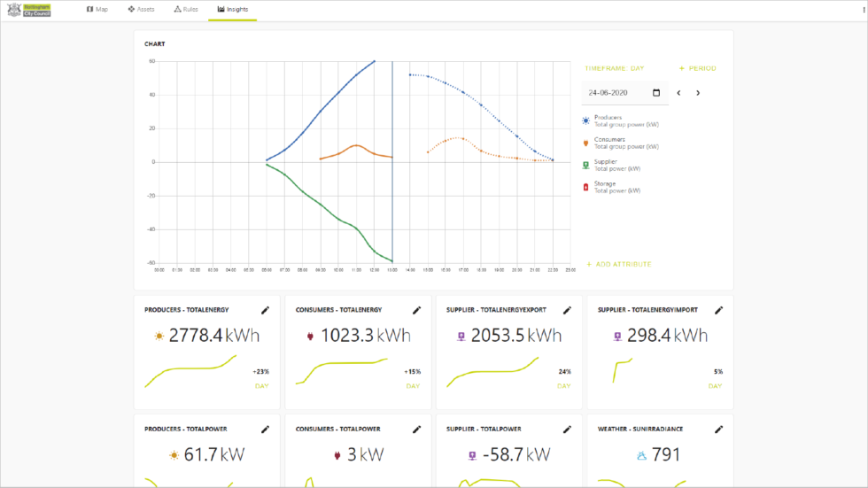Edit the Producers - TotalEnergy widget
868x488 pixels.
pos(265,310)
